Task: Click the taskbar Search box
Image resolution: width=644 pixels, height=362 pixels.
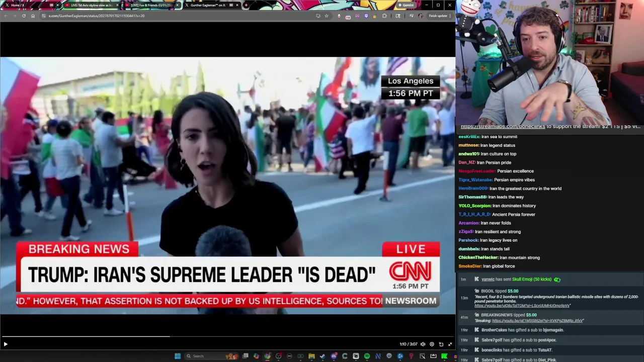Action: click(x=211, y=356)
